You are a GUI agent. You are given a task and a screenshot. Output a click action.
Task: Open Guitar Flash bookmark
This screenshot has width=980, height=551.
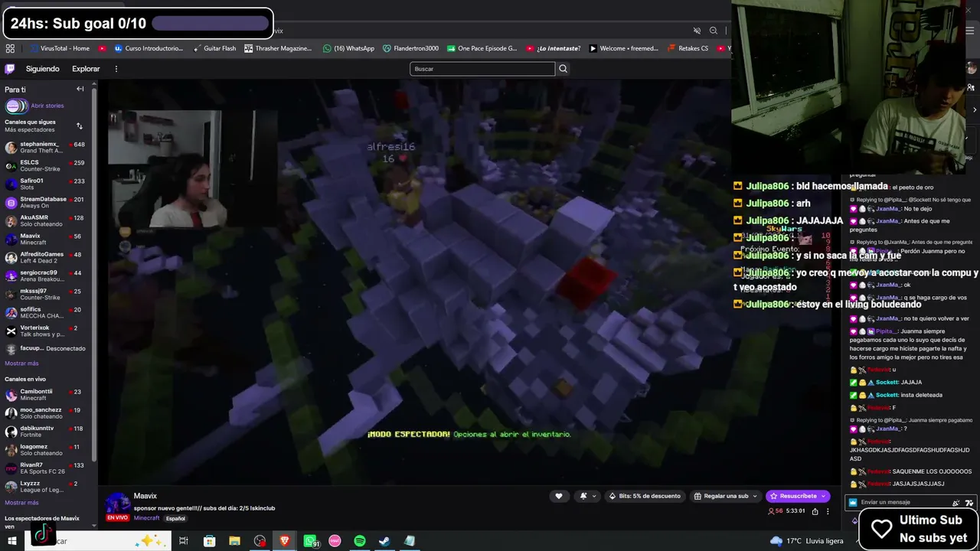(214, 48)
